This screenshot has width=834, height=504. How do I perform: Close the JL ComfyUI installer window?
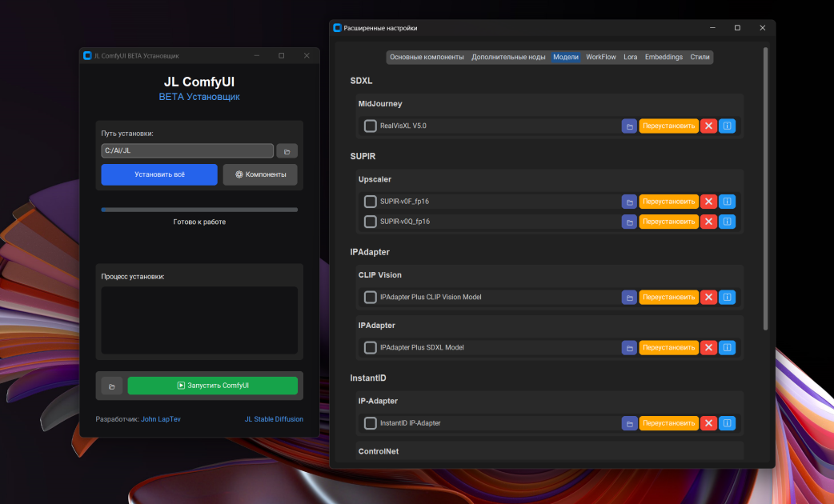307,56
